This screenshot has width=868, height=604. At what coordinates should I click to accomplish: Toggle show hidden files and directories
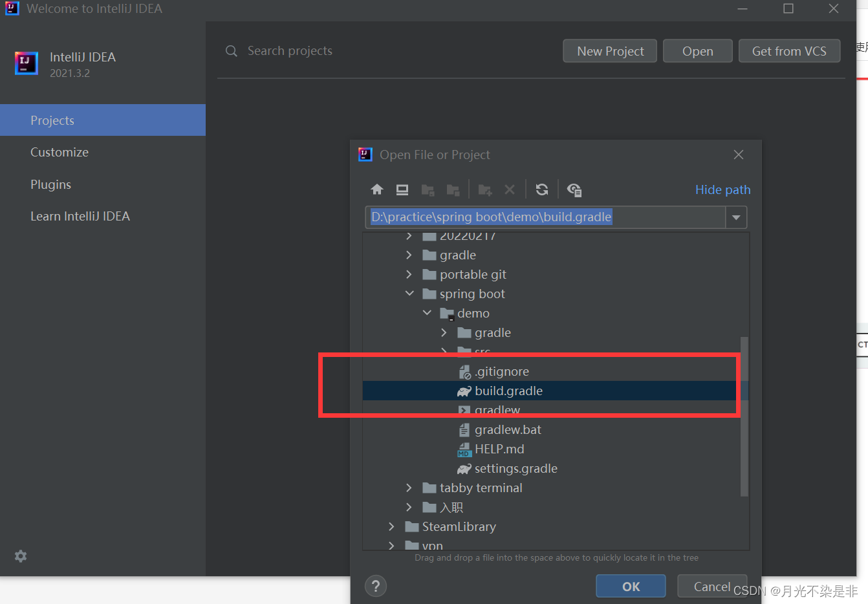574,189
